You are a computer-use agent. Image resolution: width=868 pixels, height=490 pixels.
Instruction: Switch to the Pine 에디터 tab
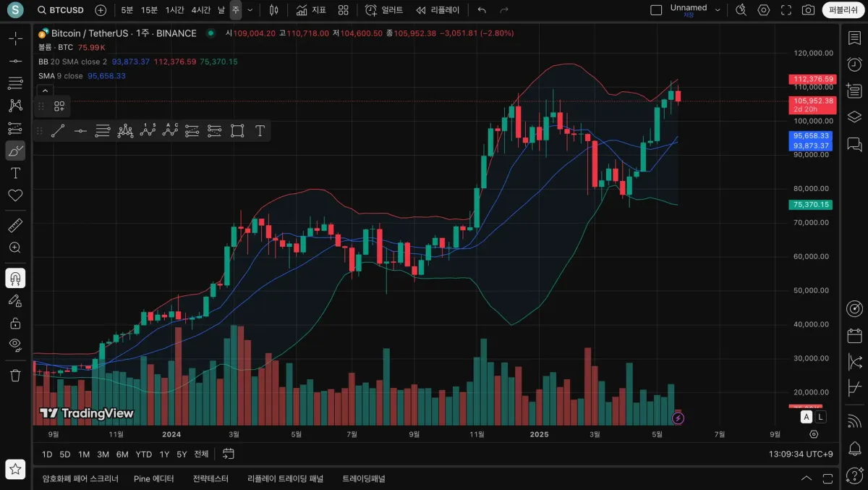click(153, 478)
